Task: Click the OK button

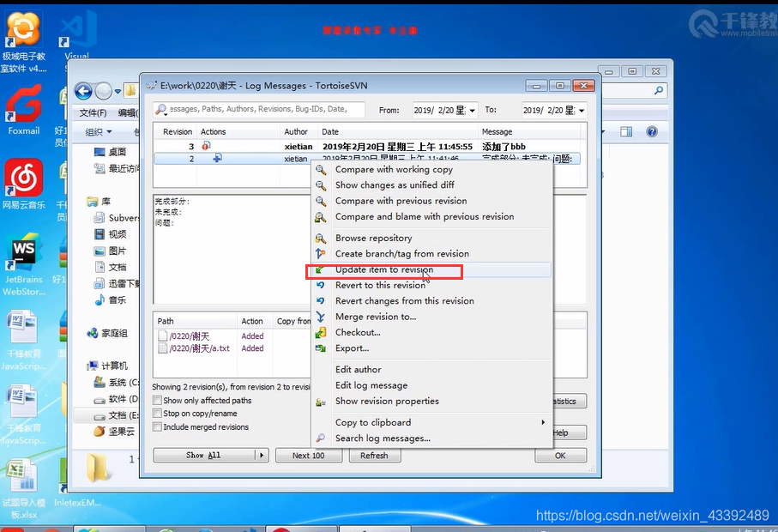Action: coord(561,455)
